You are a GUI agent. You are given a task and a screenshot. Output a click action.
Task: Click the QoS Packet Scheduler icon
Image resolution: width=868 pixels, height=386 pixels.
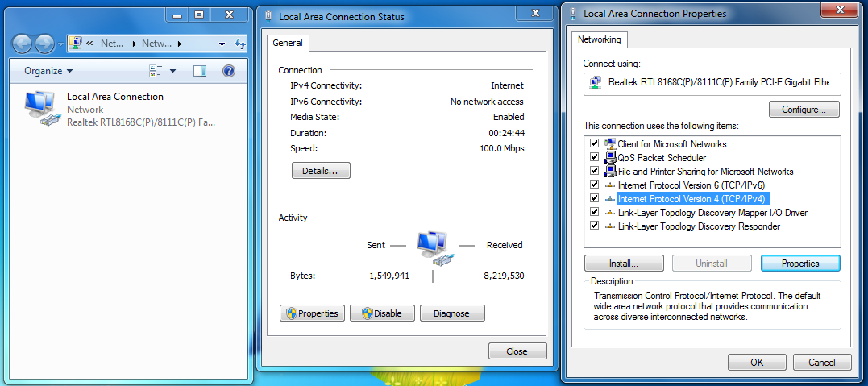click(611, 158)
